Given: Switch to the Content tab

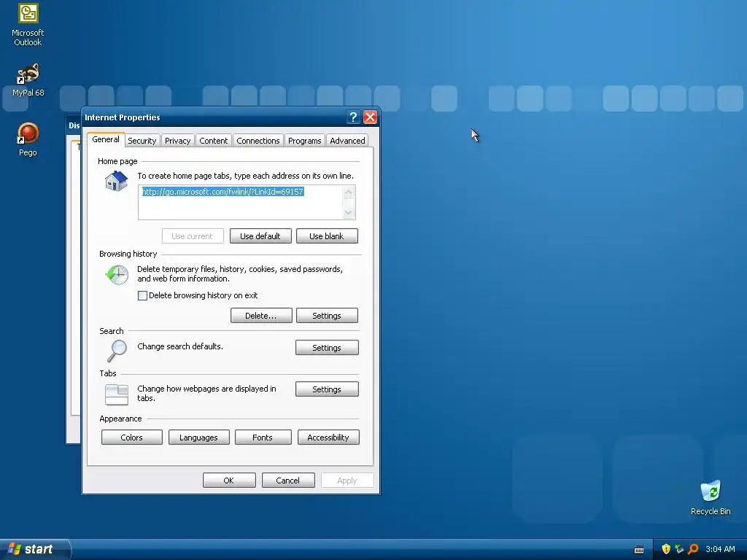Looking at the screenshot, I should (214, 141).
